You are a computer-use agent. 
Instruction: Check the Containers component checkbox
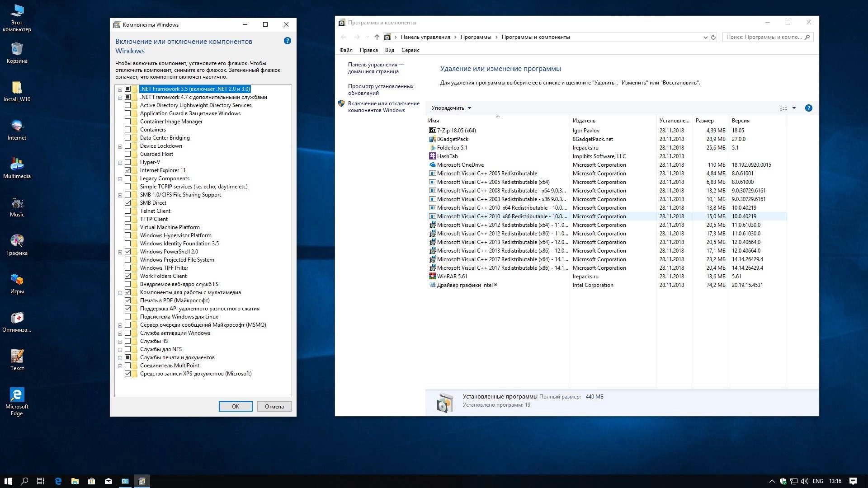(127, 130)
